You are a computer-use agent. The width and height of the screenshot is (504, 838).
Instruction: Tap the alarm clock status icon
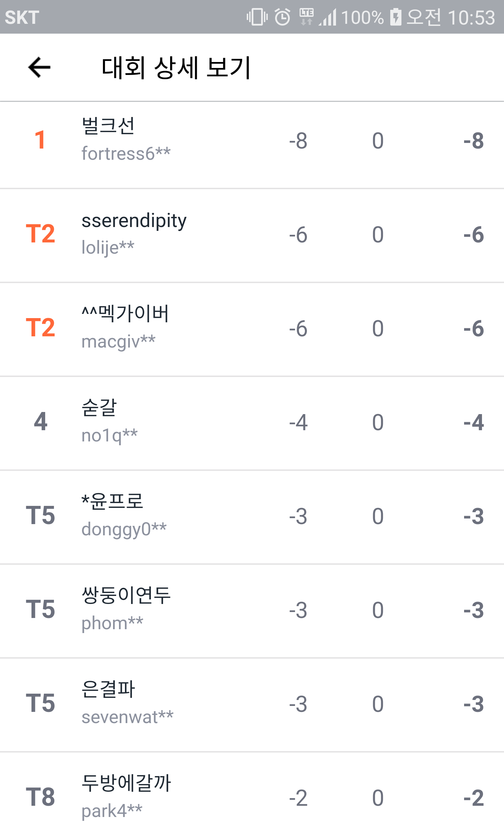click(282, 17)
